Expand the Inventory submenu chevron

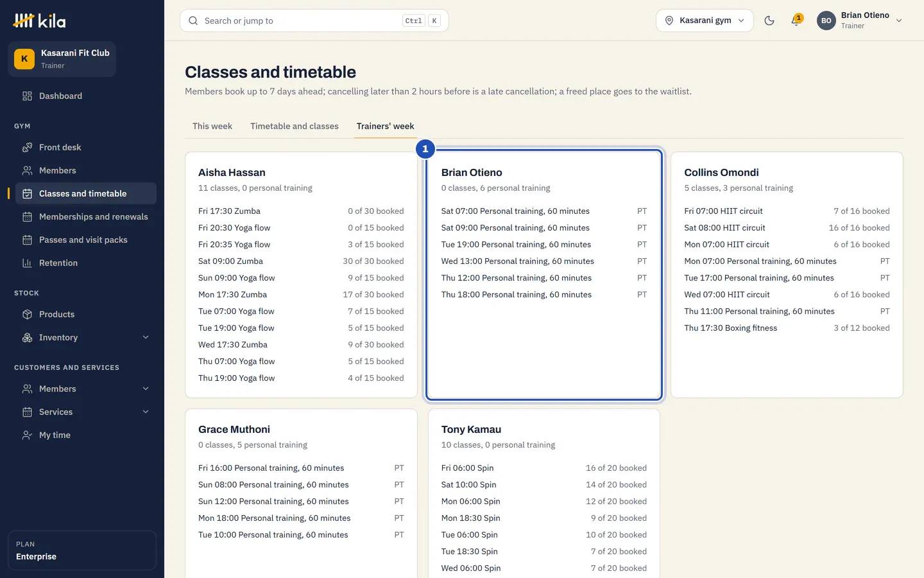point(146,337)
